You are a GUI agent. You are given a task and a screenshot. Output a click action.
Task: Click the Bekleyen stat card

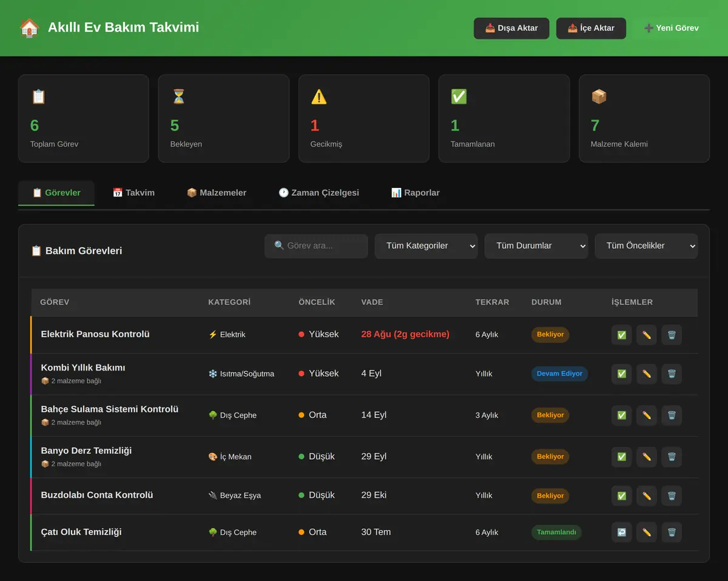224,119
